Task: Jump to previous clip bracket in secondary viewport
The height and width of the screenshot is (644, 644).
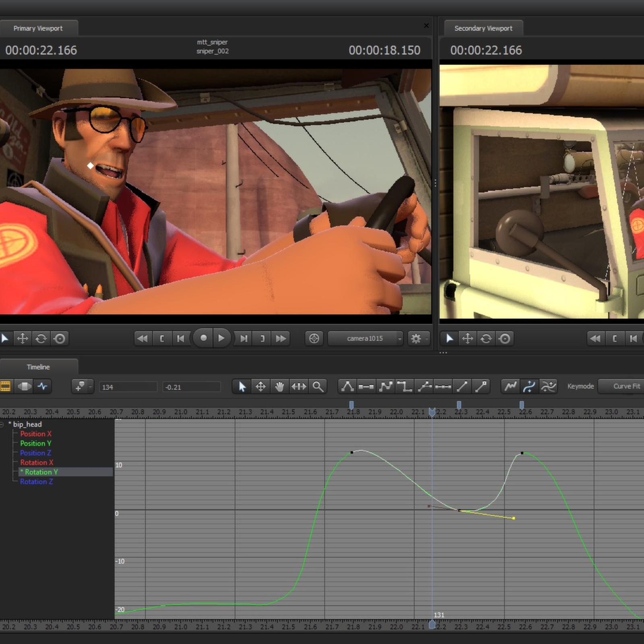Action: coord(615,339)
